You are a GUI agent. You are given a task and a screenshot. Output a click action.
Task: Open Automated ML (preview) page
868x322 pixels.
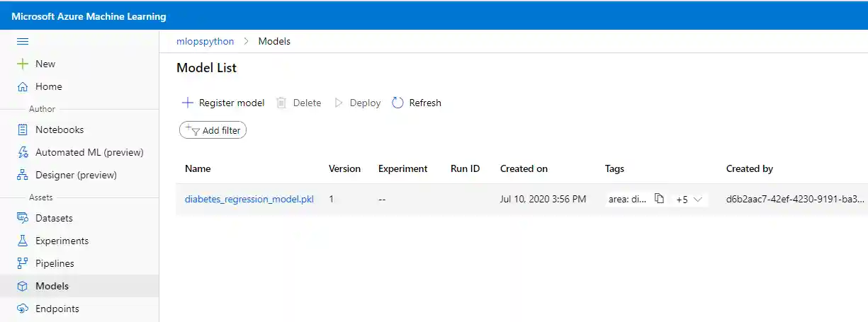[89, 152]
